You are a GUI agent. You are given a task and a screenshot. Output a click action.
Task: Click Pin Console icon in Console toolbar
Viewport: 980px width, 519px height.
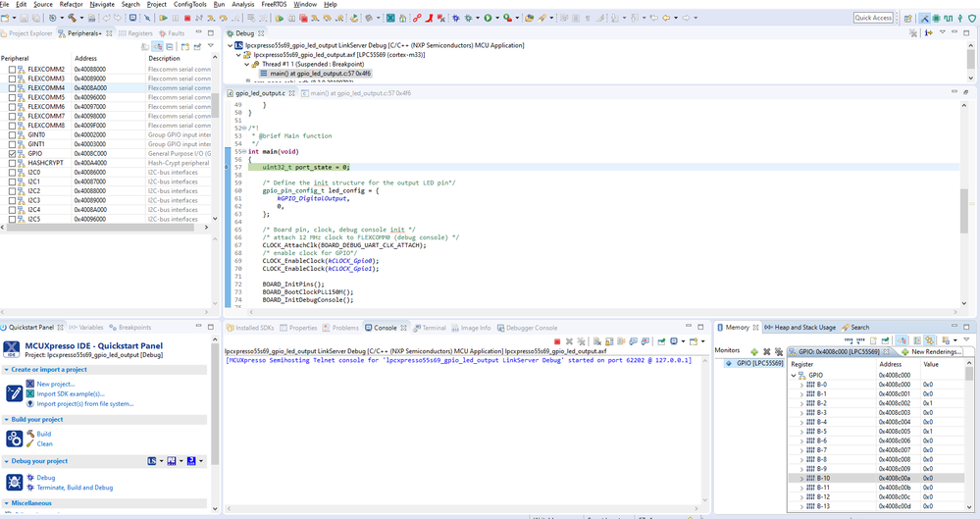tap(661, 341)
